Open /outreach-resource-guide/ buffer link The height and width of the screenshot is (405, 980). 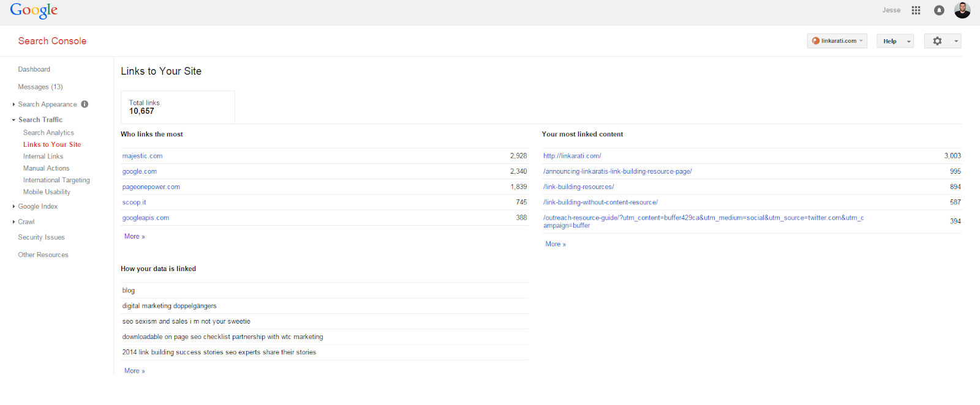pos(704,221)
